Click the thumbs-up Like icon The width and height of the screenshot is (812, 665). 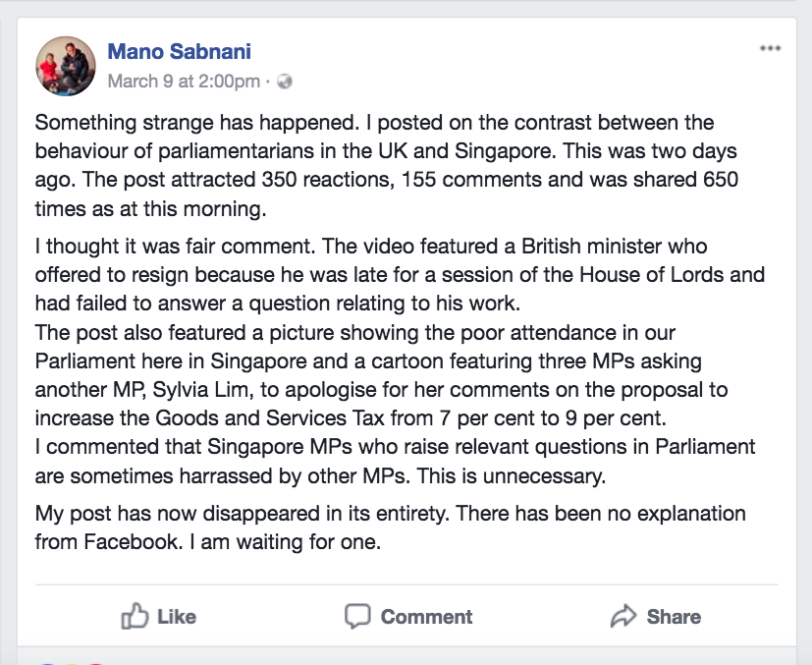[x=135, y=616]
